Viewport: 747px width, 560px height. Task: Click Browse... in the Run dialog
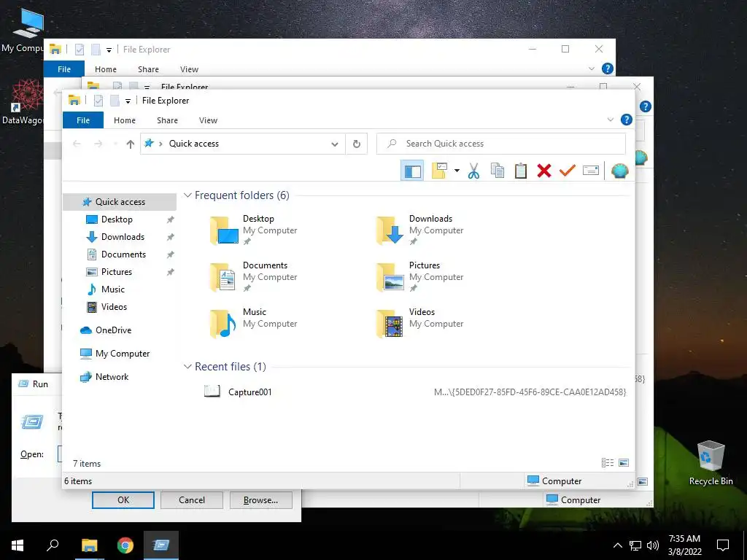(260, 500)
